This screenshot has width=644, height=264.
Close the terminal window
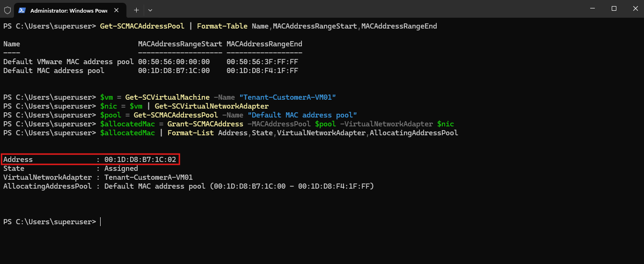pos(634,8)
